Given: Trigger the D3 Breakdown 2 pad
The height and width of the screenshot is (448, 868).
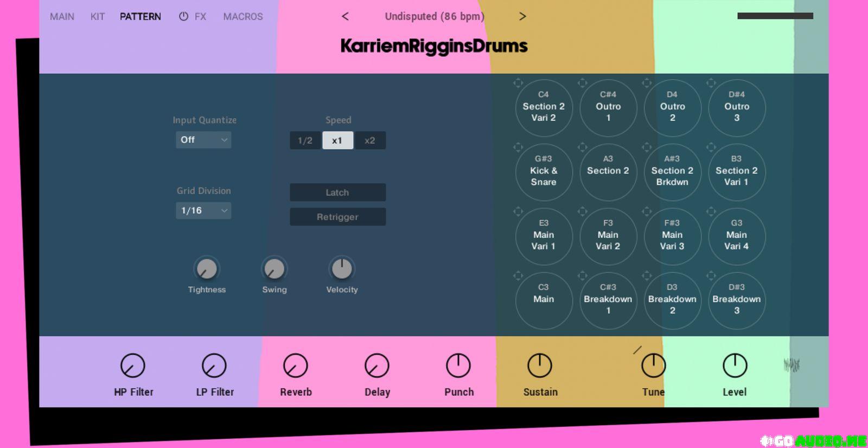Looking at the screenshot, I should [672, 300].
